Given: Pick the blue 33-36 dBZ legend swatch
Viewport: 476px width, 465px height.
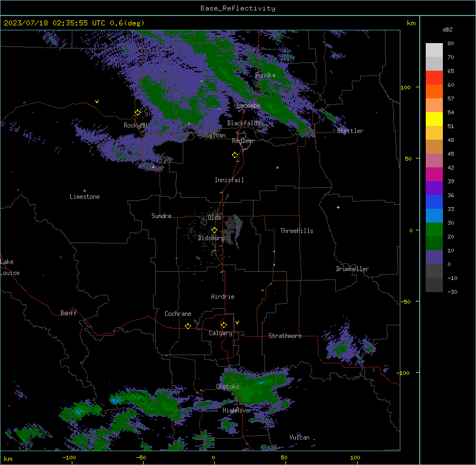Looking at the screenshot, I should (434, 202).
